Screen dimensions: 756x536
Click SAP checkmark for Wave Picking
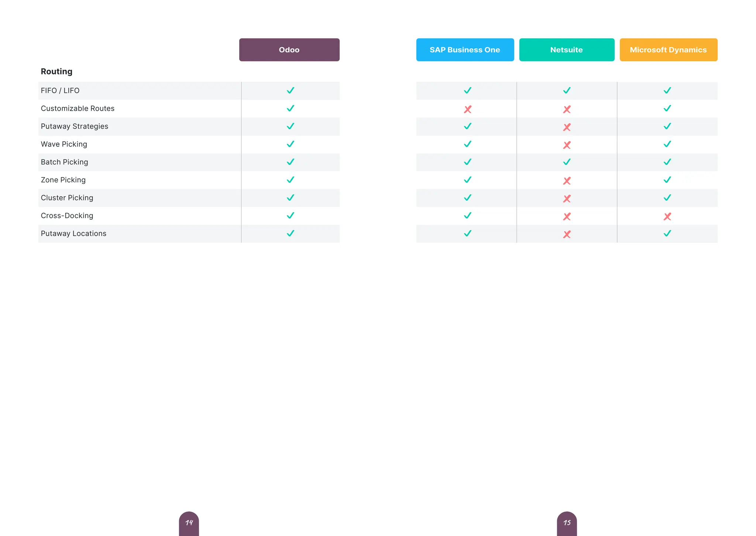click(x=468, y=144)
